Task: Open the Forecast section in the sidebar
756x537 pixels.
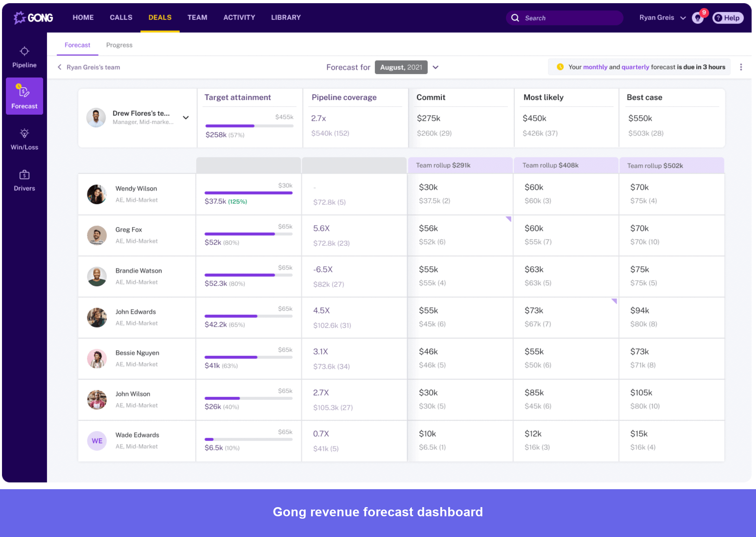Action: [24, 96]
